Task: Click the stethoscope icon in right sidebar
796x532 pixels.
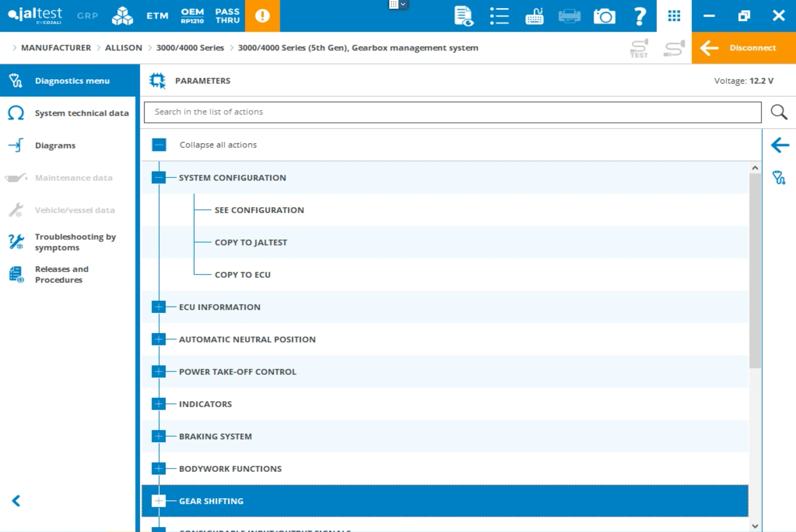Action: coord(779,177)
